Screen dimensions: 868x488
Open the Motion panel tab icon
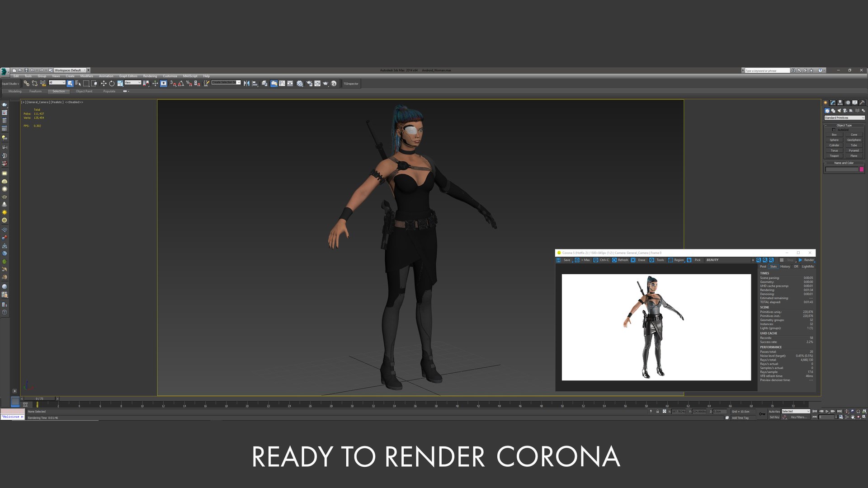[848, 103]
